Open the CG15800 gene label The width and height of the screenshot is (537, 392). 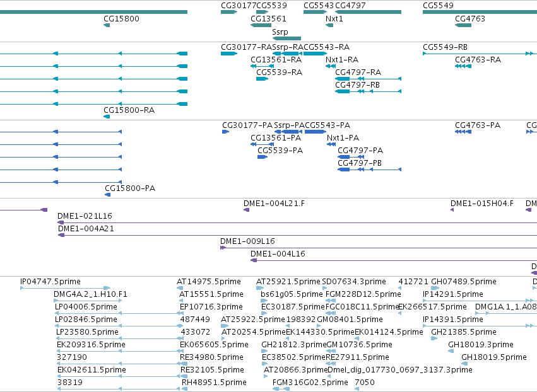coord(122,18)
